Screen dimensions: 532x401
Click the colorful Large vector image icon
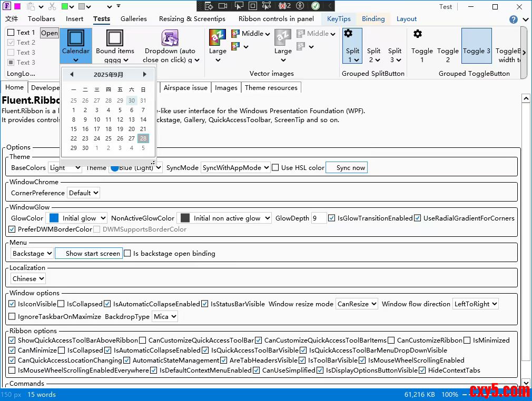(x=218, y=37)
